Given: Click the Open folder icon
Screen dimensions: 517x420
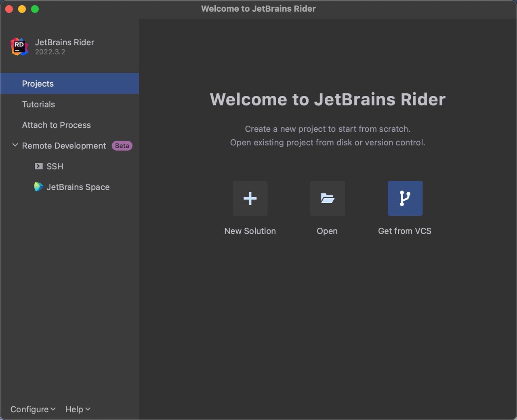Looking at the screenshot, I should [328, 198].
